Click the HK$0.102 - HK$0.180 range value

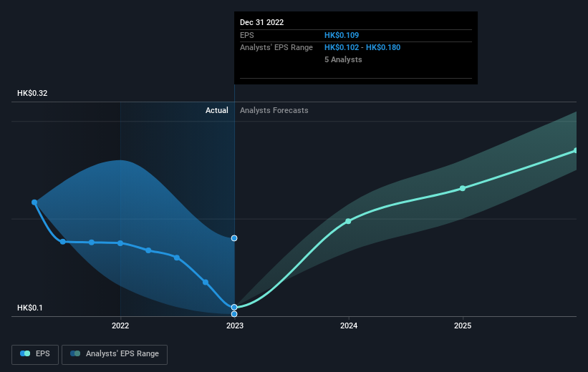[x=362, y=48]
